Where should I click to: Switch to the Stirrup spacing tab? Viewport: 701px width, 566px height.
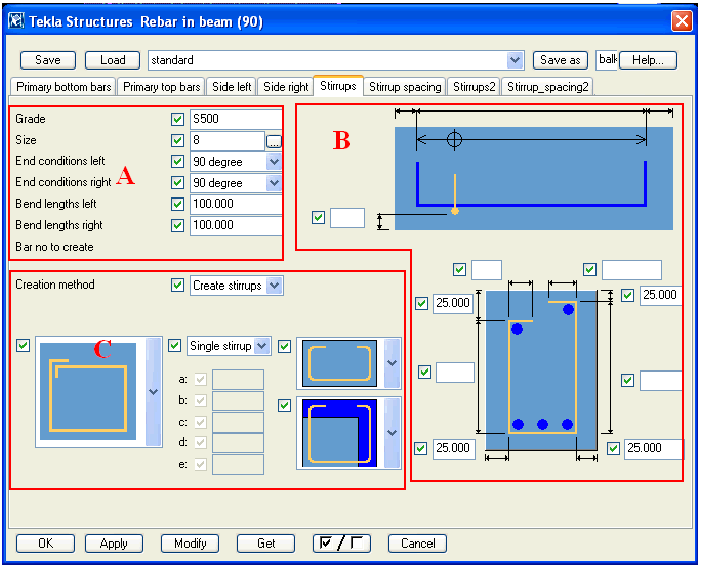405,87
